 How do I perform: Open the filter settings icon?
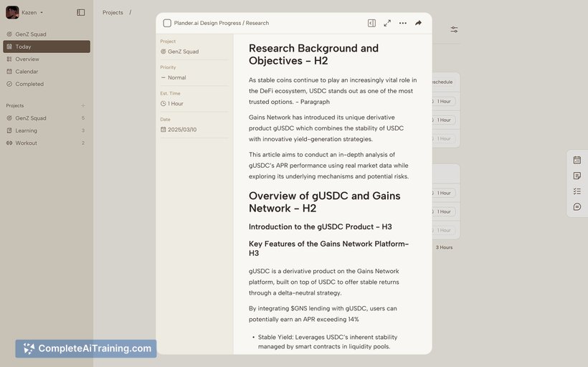(454, 29)
